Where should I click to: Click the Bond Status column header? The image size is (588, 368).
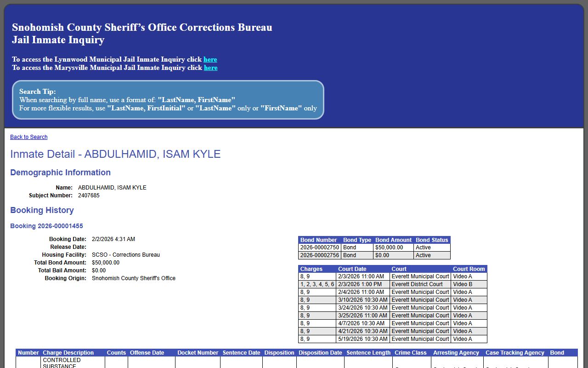432,240
